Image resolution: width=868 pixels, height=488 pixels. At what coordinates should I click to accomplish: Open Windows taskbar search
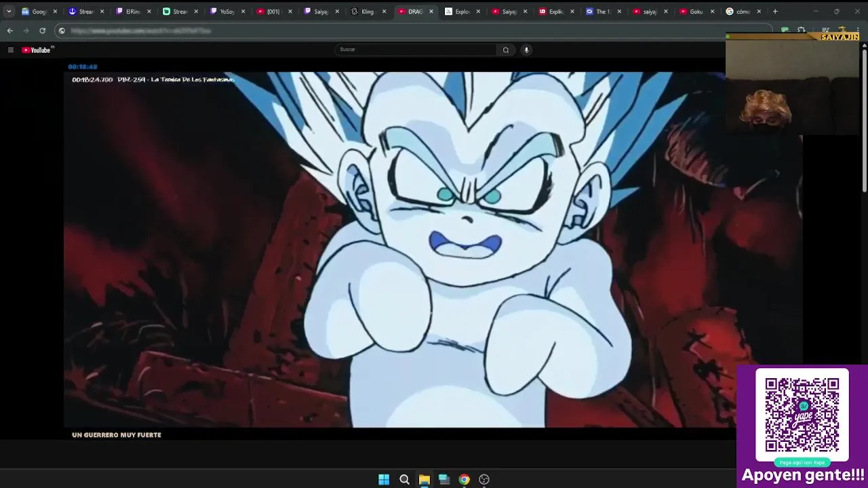point(404,479)
